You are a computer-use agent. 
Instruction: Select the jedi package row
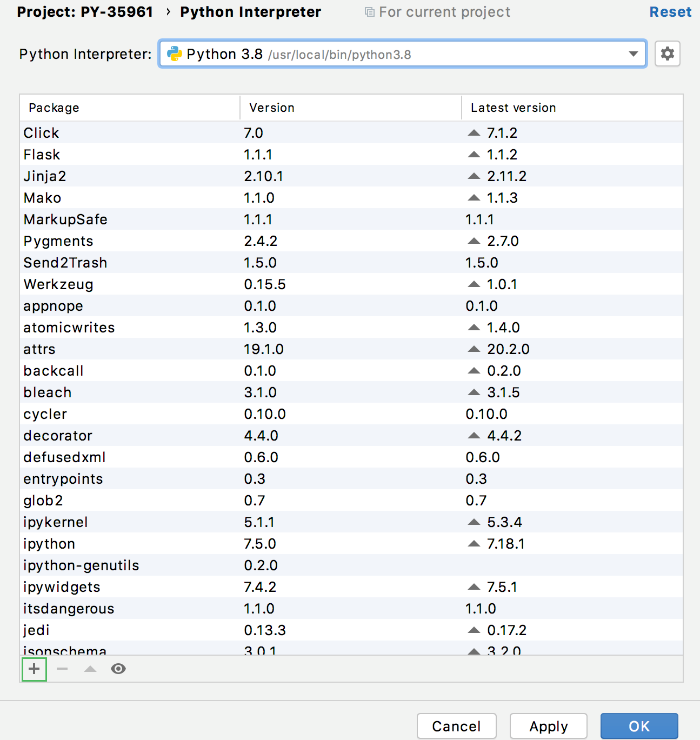pos(162,630)
